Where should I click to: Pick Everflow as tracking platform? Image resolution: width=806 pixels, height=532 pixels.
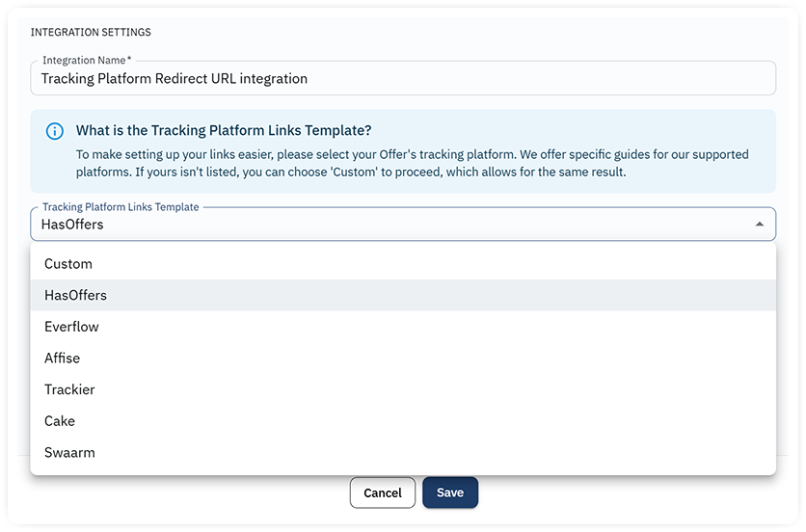point(403,327)
